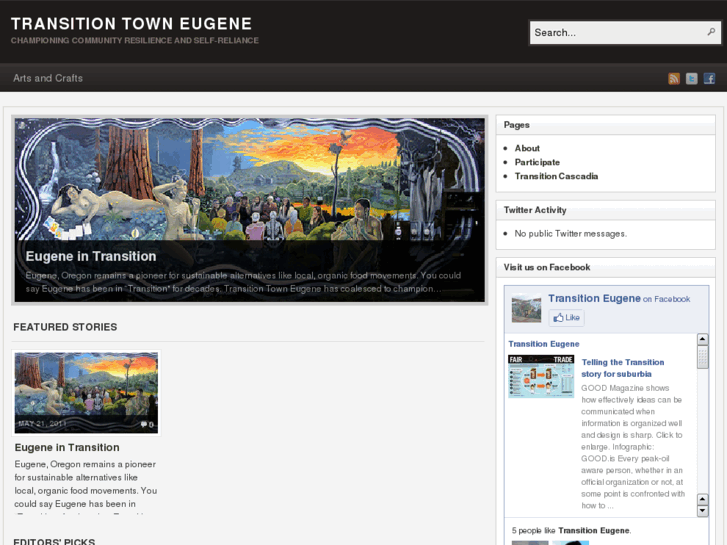Viewport: 727px width, 545px height.
Task: Open Transition Eugene feed author link
Action: 544,344
